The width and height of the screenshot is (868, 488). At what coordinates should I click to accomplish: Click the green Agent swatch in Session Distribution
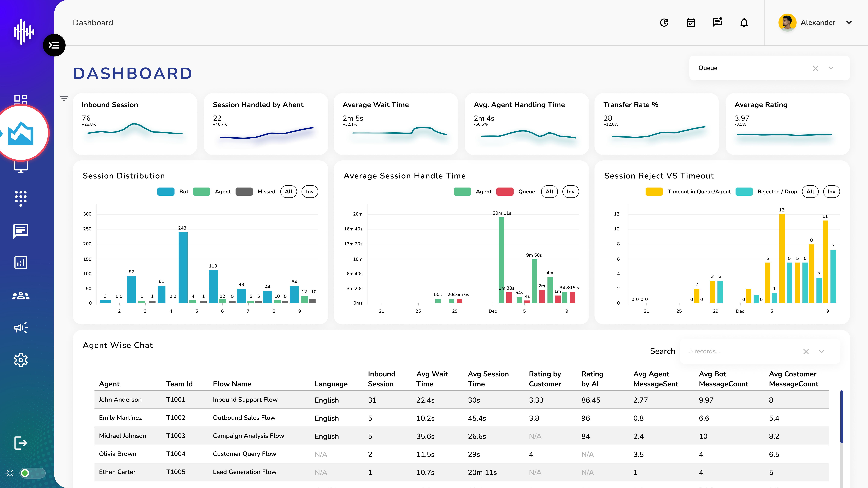pos(201,192)
